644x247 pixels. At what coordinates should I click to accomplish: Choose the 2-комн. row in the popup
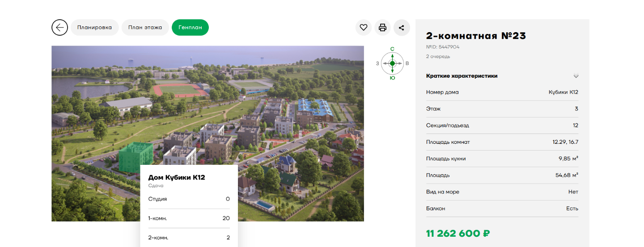[189, 238]
